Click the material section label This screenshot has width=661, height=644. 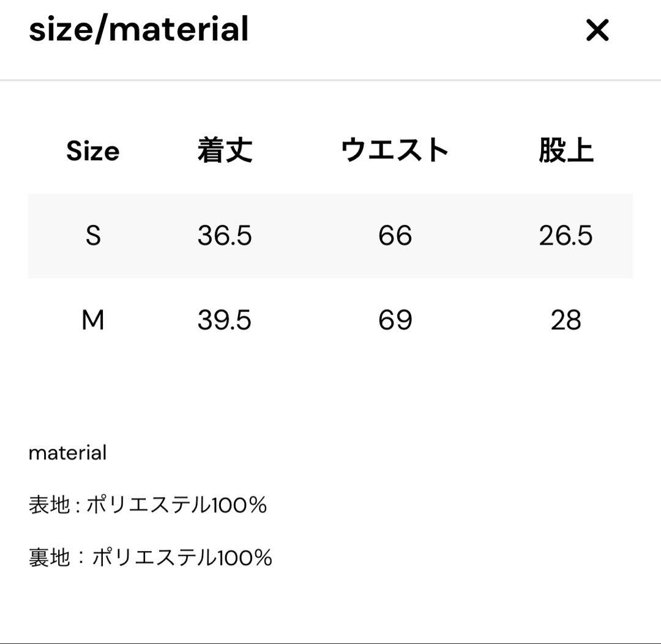point(68,453)
